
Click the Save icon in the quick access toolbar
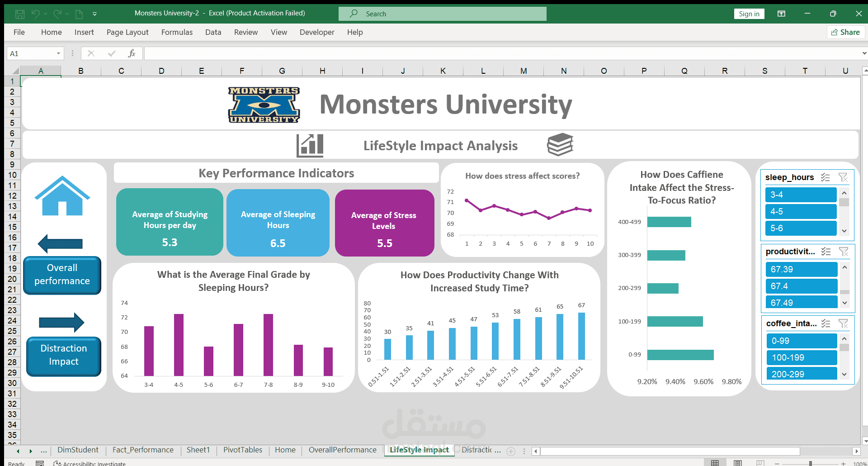[x=20, y=14]
